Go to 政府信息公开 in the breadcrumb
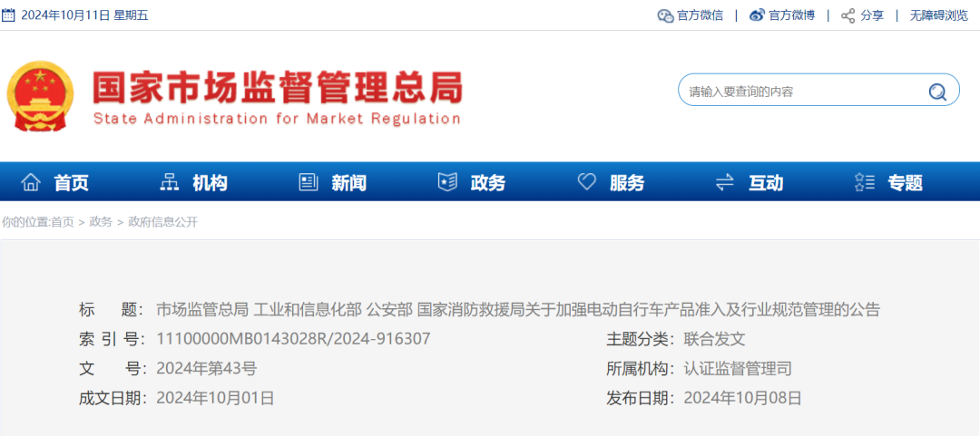 [163, 222]
